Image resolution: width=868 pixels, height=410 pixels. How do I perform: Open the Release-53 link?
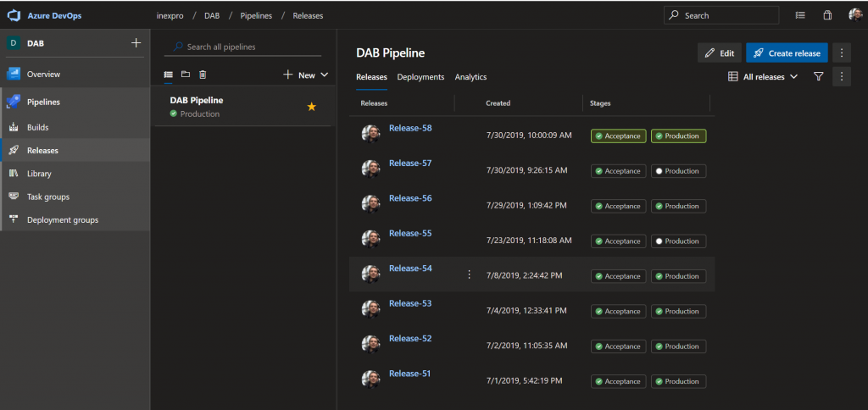tap(410, 303)
